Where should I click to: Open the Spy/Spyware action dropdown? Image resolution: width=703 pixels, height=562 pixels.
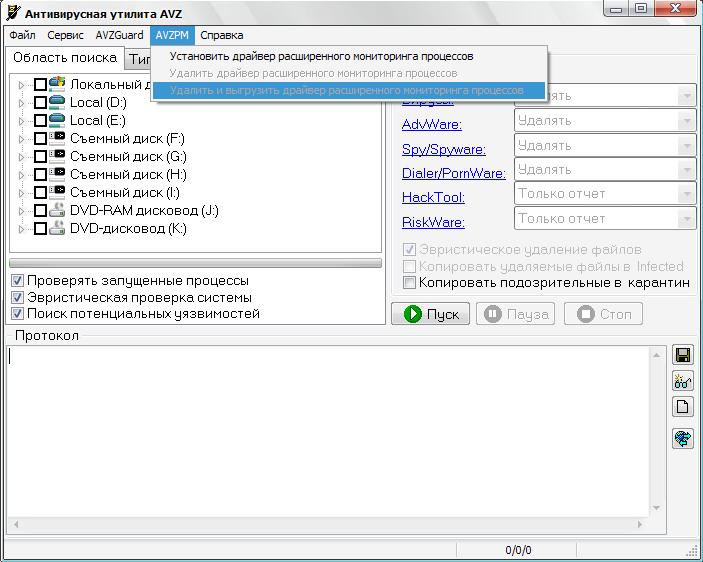click(686, 145)
